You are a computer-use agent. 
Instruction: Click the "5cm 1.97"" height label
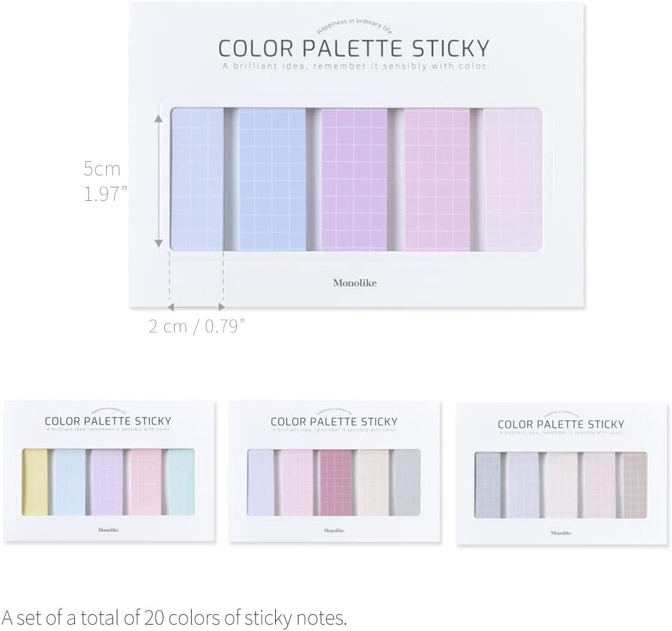pyautogui.click(x=103, y=180)
